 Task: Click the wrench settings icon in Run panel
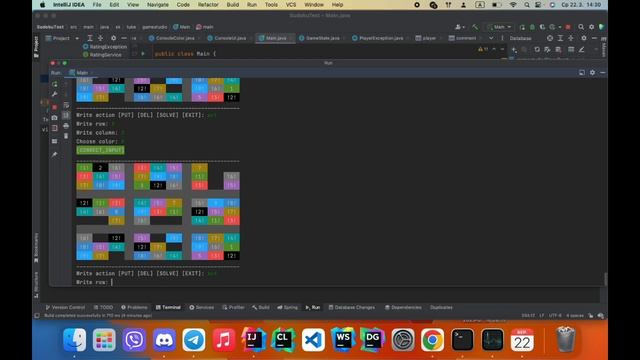point(55,94)
